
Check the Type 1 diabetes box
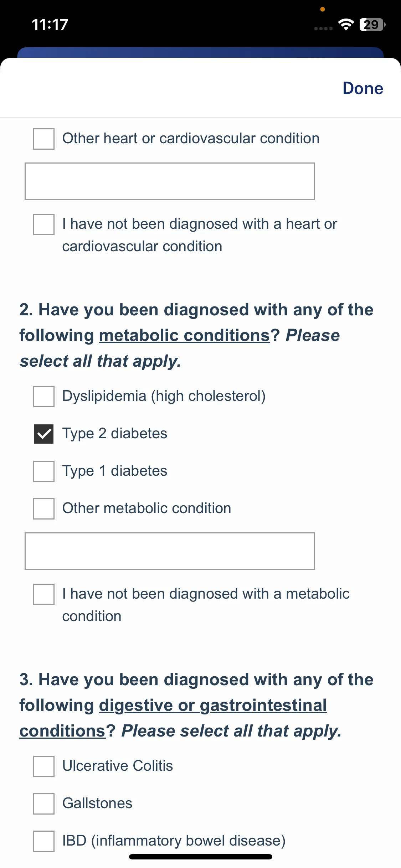click(44, 471)
